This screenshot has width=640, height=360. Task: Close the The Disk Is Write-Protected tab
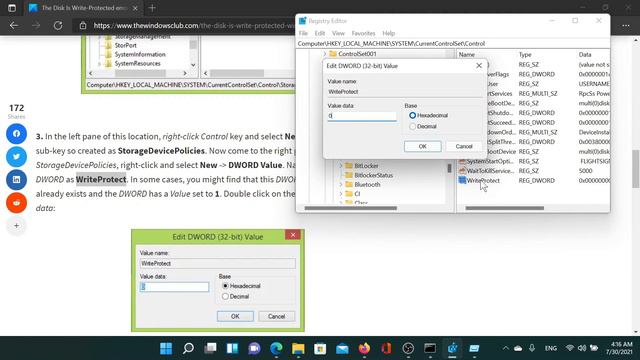coord(135,8)
